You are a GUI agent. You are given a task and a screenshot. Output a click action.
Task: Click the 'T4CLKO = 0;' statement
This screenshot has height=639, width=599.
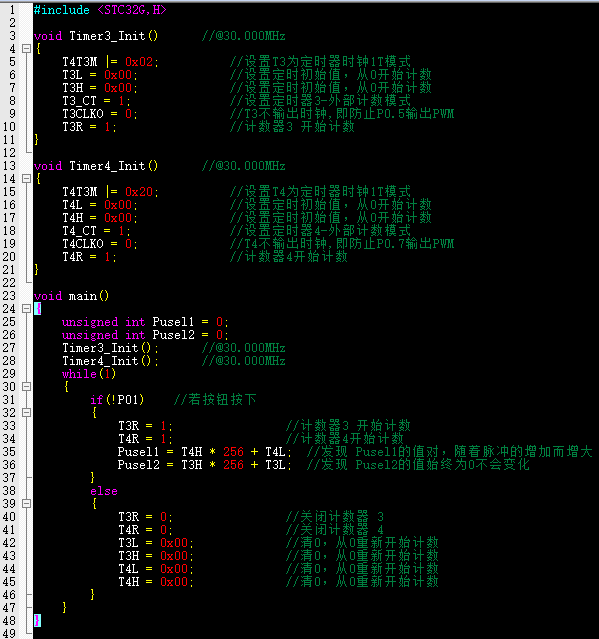click(100, 244)
